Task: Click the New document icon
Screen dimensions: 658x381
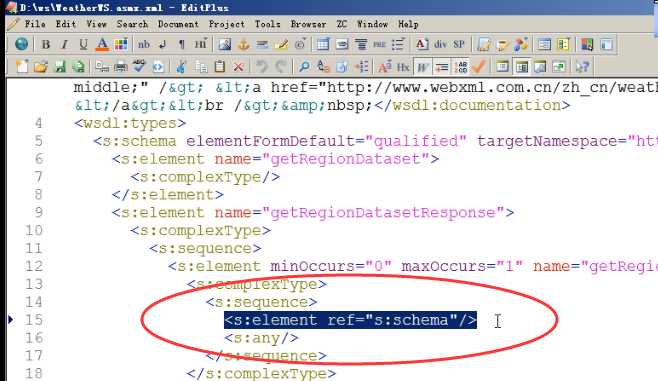Action: [x=22, y=66]
